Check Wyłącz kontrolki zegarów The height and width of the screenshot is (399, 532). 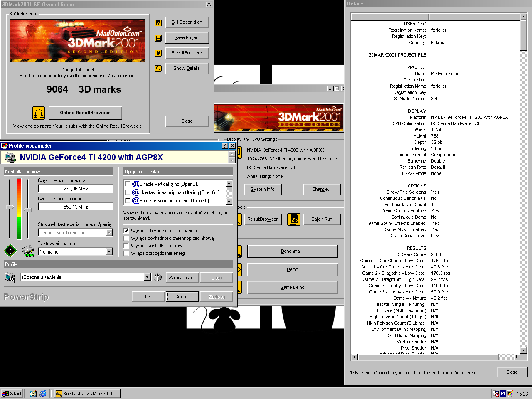tap(126, 246)
